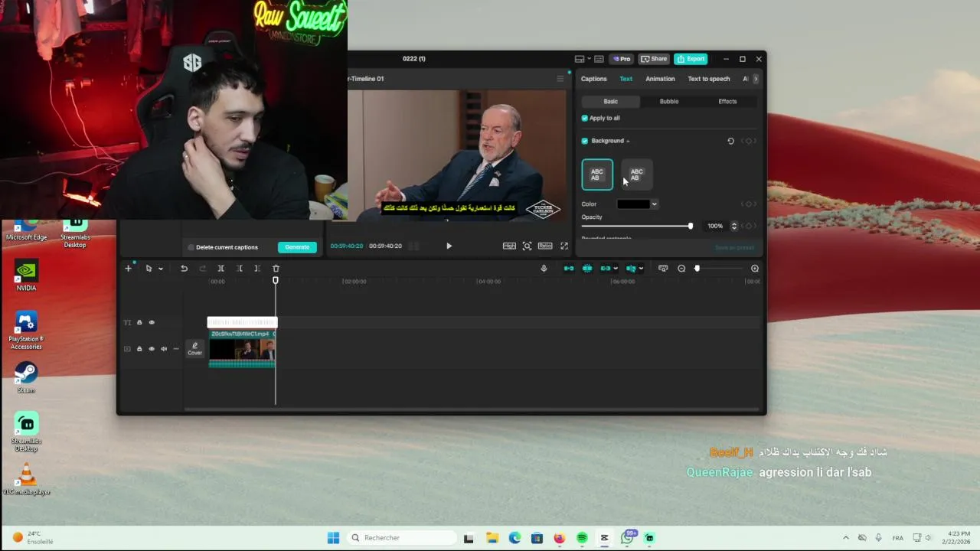Viewport: 980px width, 551px height.
Task: Open the layout switcher icon
Action: (580, 59)
